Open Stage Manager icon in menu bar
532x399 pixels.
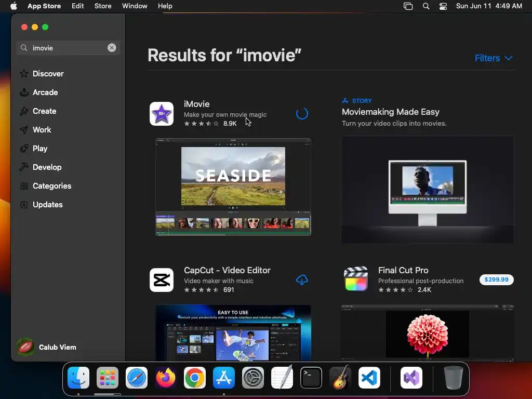[408, 6]
